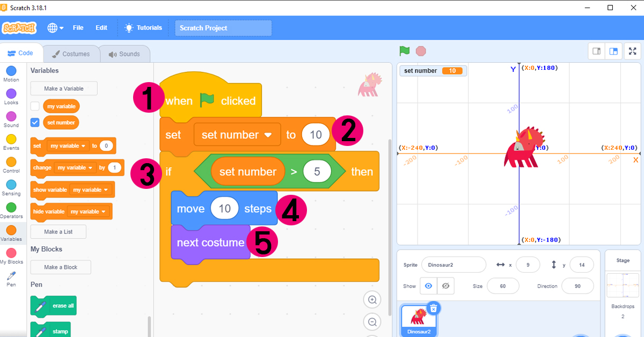Click the Make a Variable button

click(64, 89)
